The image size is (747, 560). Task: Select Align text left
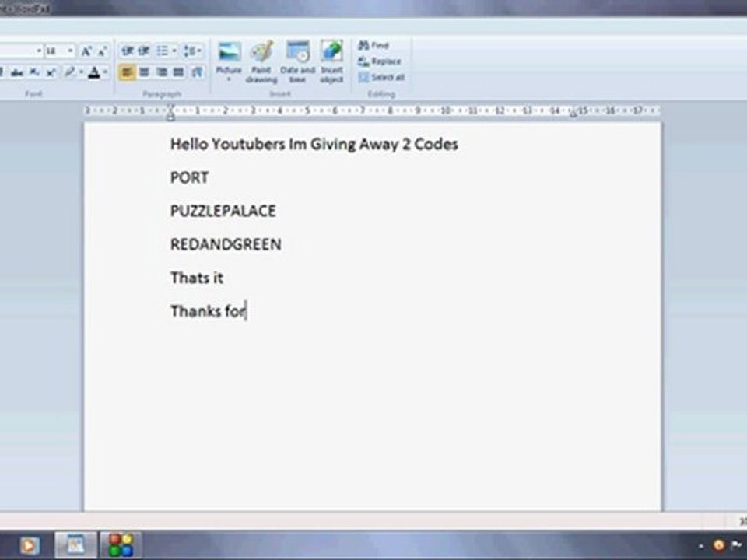[127, 72]
